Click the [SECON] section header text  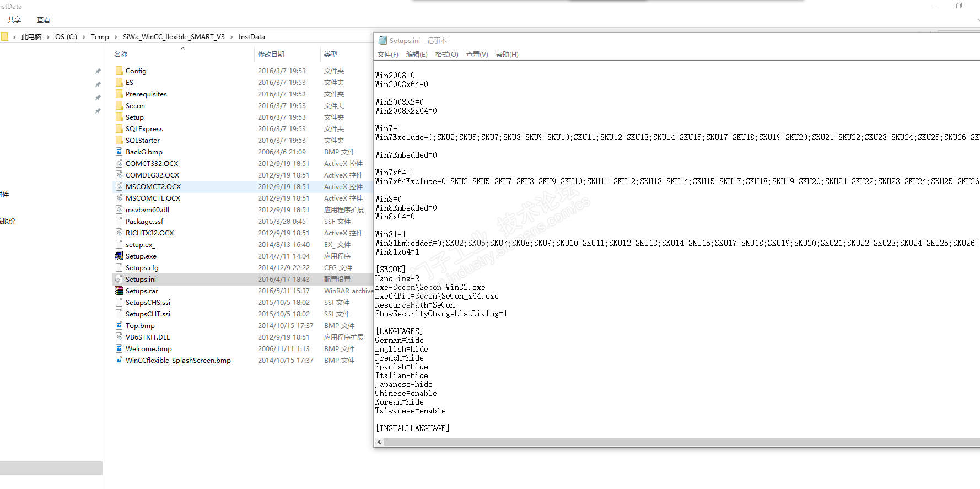(390, 270)
